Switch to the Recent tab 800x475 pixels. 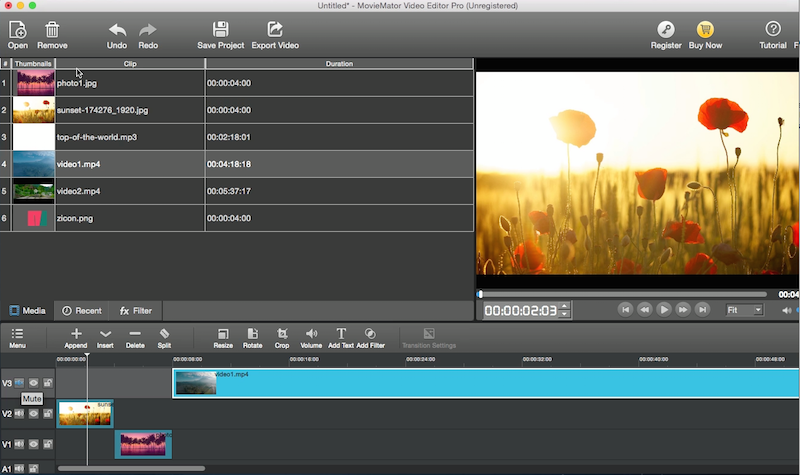coord(81,311)
